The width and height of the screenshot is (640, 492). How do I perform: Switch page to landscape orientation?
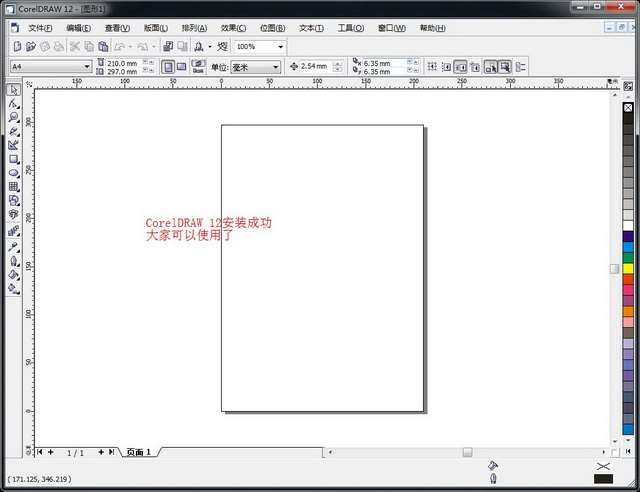181,67
